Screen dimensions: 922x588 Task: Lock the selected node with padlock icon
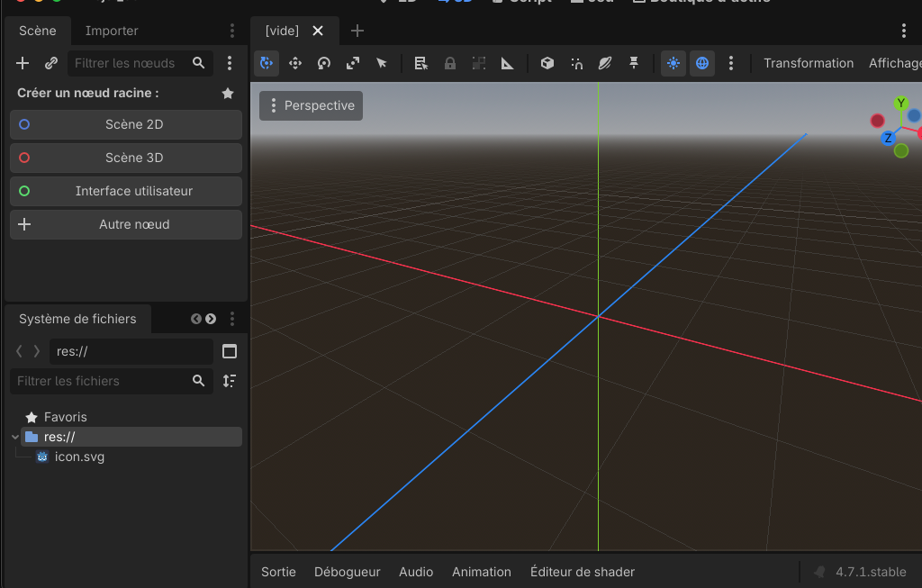(450, 63)
